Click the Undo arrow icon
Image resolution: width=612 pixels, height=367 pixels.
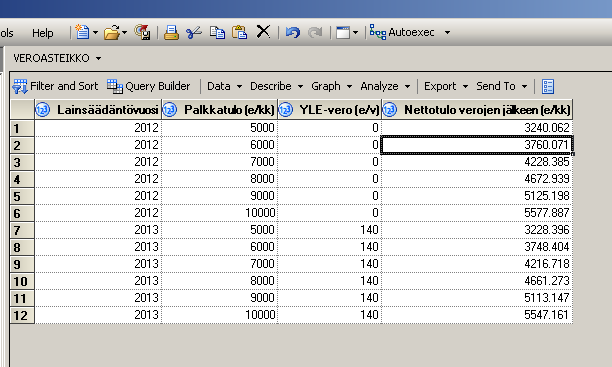[x=292, y=32]
